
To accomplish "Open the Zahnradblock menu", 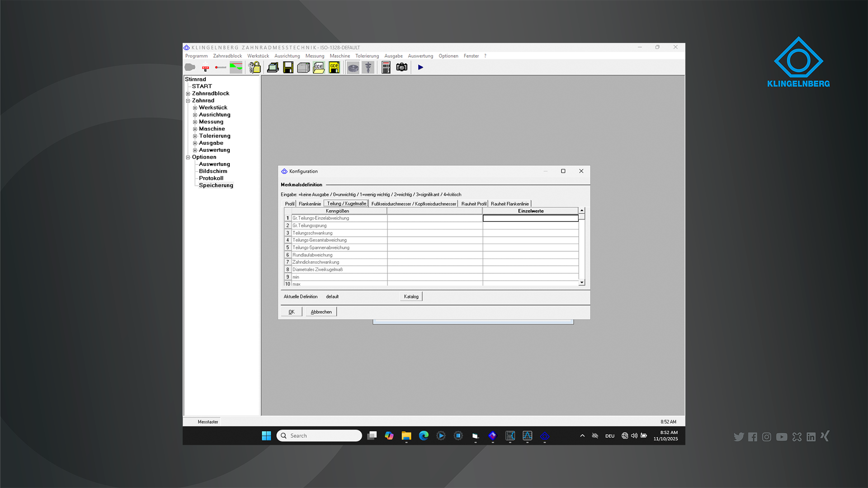I will pyautogui.click(x=227, y=56).
